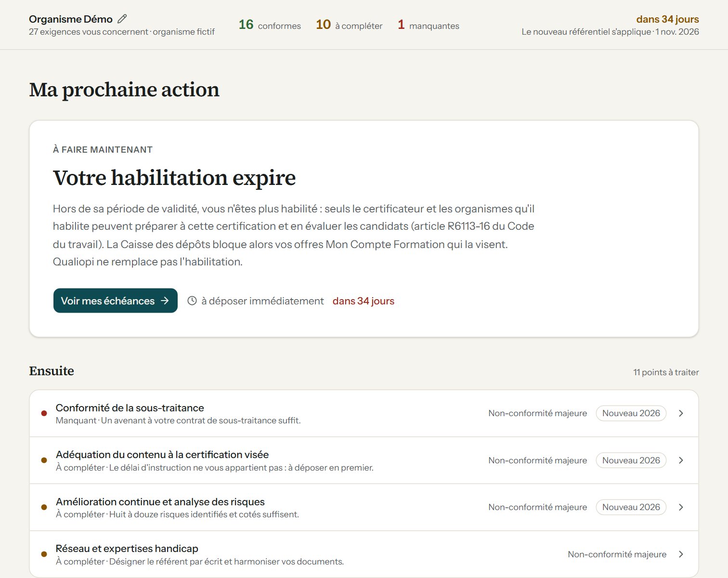Click the arrow icon inside Voir mes échéances
The image size is (728, 578).
click(x=165, y=301)
